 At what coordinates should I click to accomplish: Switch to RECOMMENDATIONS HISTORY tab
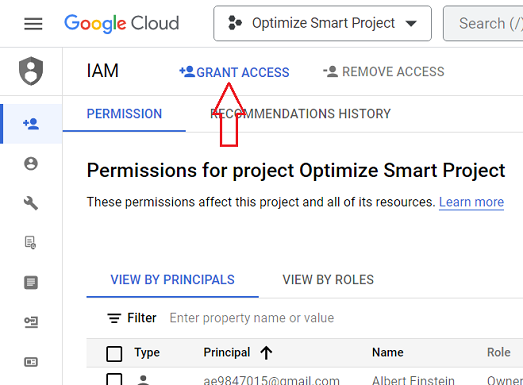tap(301, 114)
